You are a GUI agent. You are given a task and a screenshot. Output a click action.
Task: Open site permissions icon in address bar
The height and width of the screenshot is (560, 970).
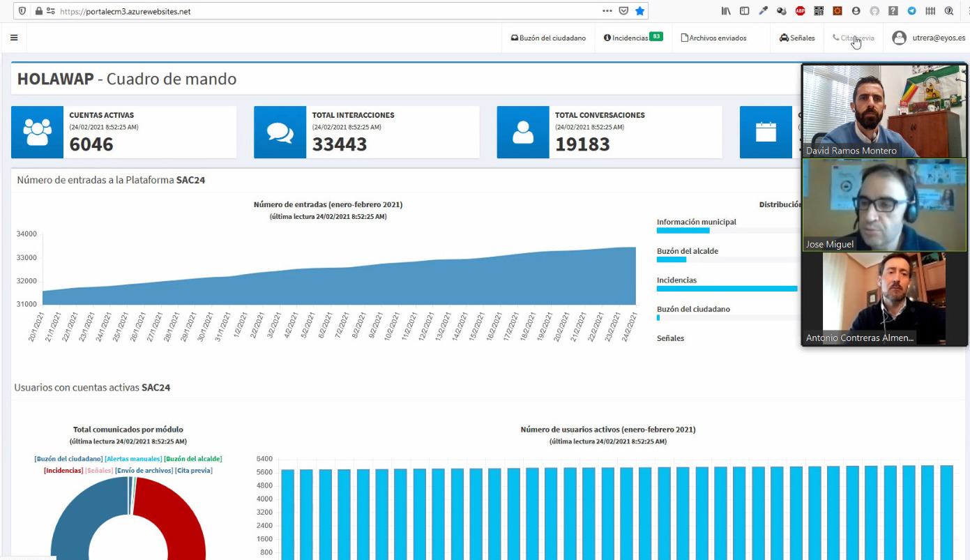coord(50,11)
